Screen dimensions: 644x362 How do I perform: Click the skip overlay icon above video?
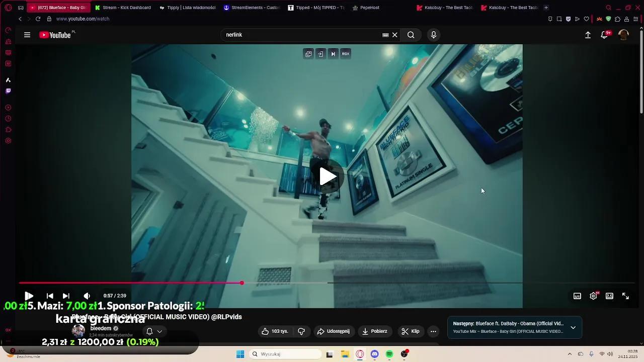[333, 54]
